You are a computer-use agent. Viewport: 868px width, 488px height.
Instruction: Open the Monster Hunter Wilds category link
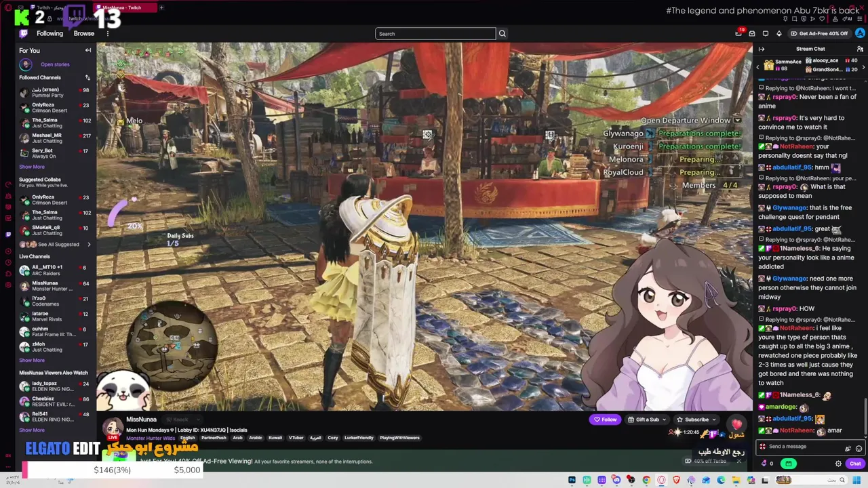(x=151, y=438)
